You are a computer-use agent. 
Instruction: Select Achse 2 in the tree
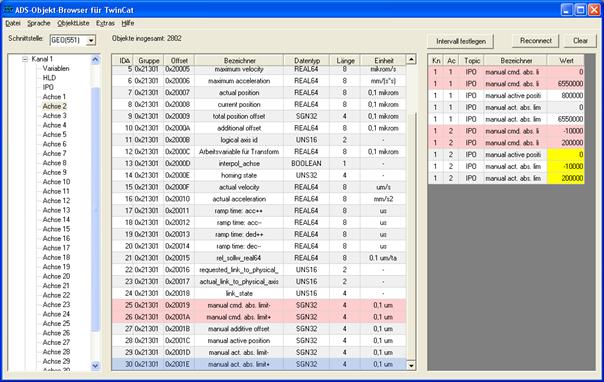point(54,106)
